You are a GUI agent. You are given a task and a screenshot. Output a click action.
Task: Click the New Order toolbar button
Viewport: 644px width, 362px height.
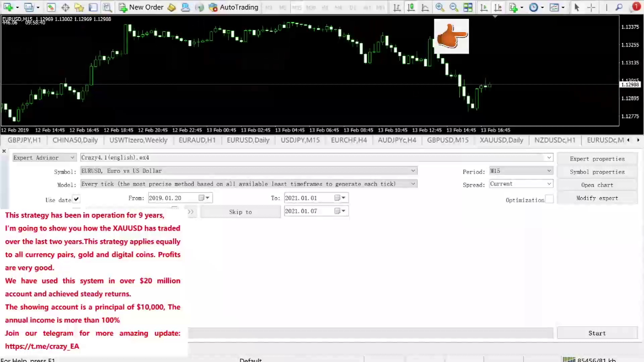tap(141, 7)
